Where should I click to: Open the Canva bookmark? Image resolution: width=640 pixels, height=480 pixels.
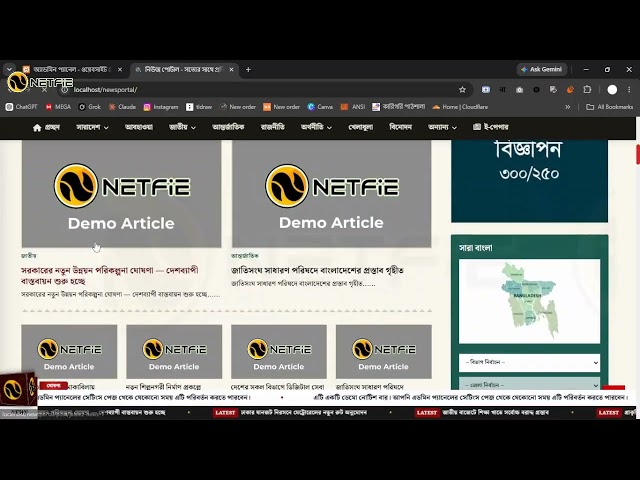coord(320,107)
